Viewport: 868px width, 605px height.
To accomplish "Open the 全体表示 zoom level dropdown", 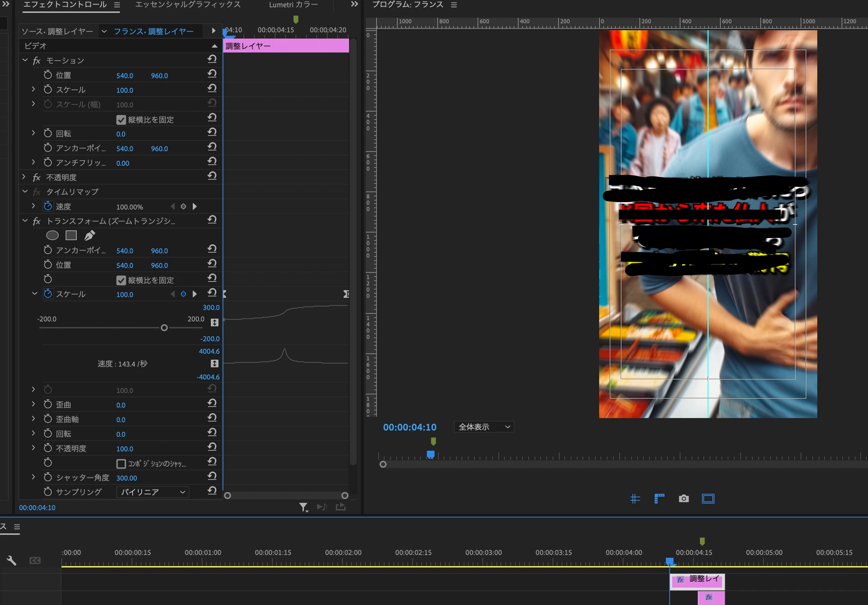I will point(484,427).
